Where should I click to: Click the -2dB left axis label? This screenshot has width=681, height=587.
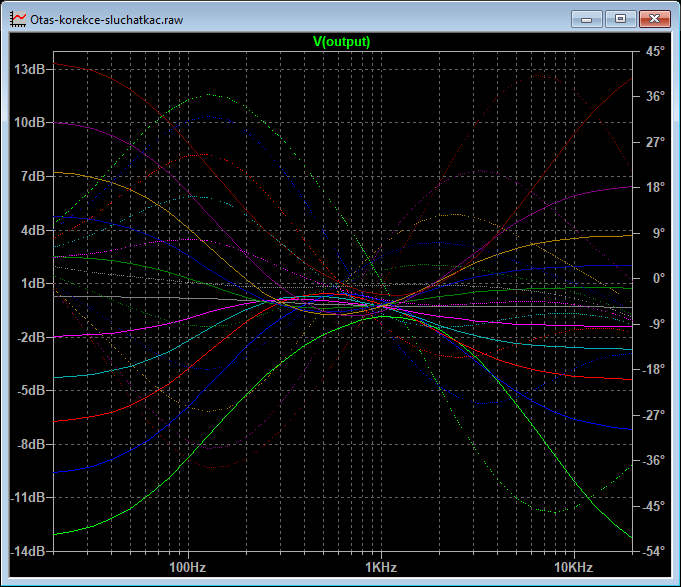(31, 337)
